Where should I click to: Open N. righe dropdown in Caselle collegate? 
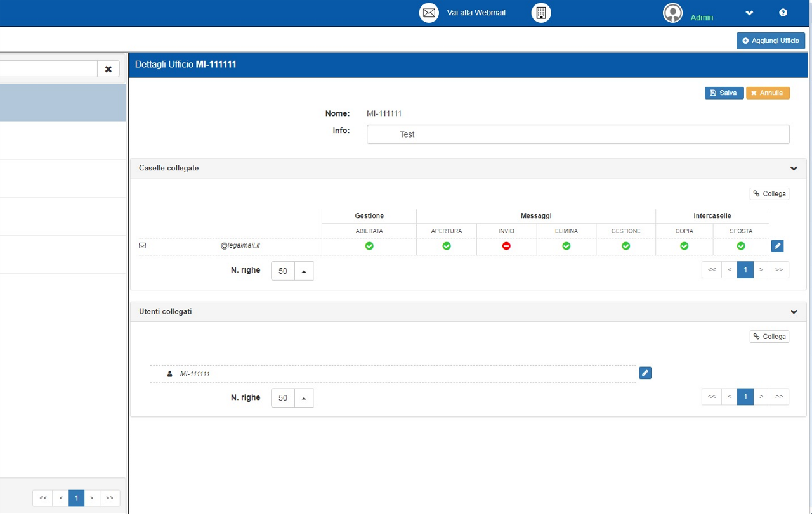tap(303, 271)
